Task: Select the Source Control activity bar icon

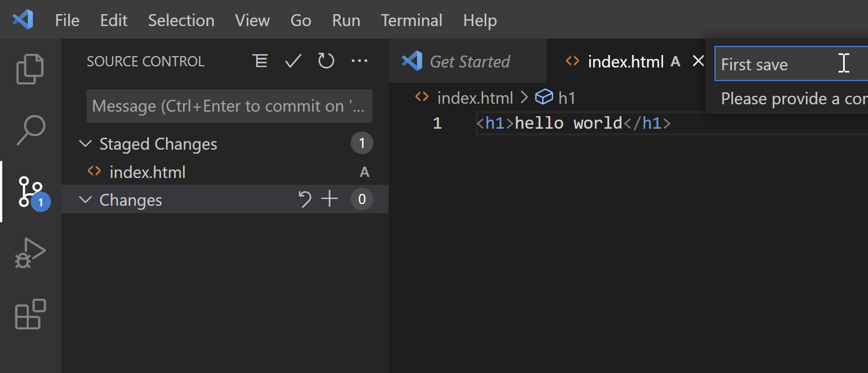Action: coord(30,192)
